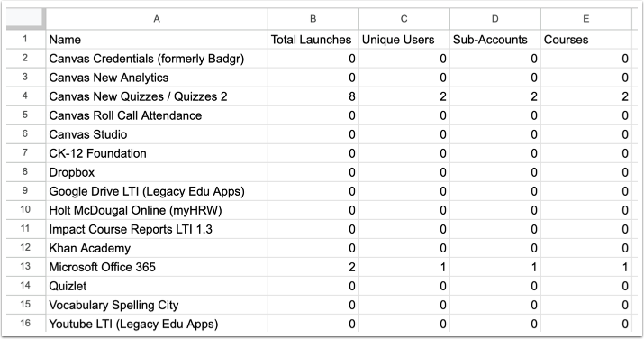
Task: Click Total Launches value for Youtube LTI
Action: [313, 324]
